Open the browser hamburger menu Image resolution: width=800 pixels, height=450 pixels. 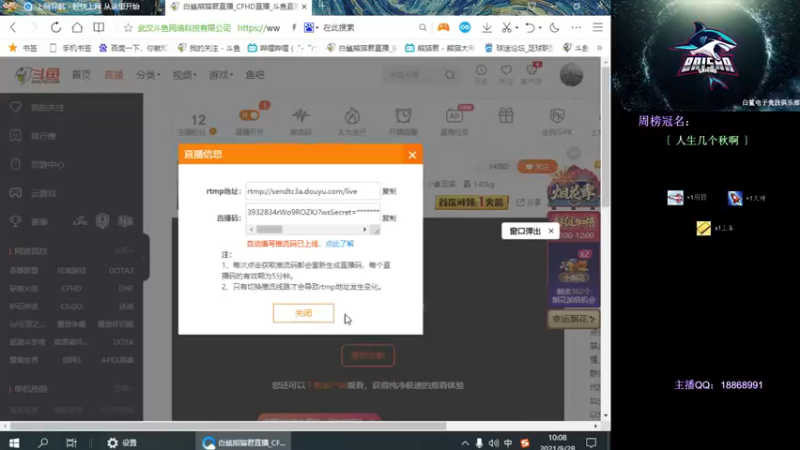(597, 28)
